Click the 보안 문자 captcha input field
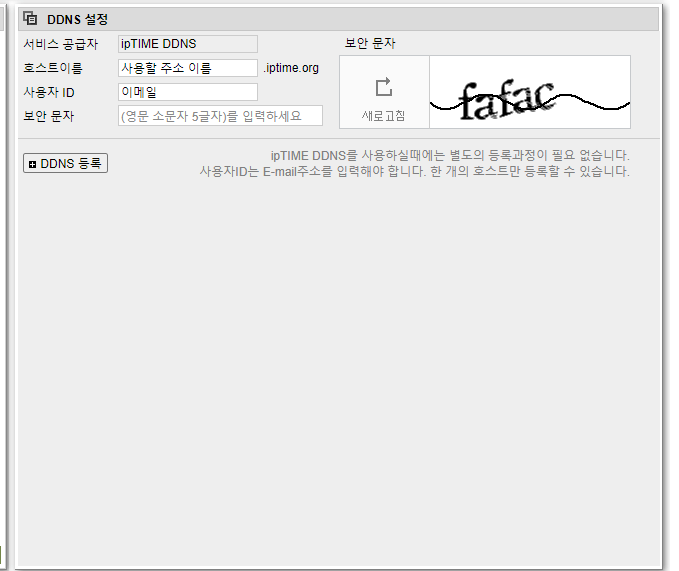679x571 pixels. tap(220, 116)
